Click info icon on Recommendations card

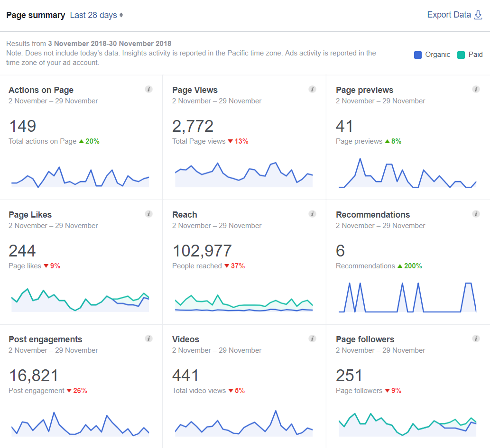[476, 214]
